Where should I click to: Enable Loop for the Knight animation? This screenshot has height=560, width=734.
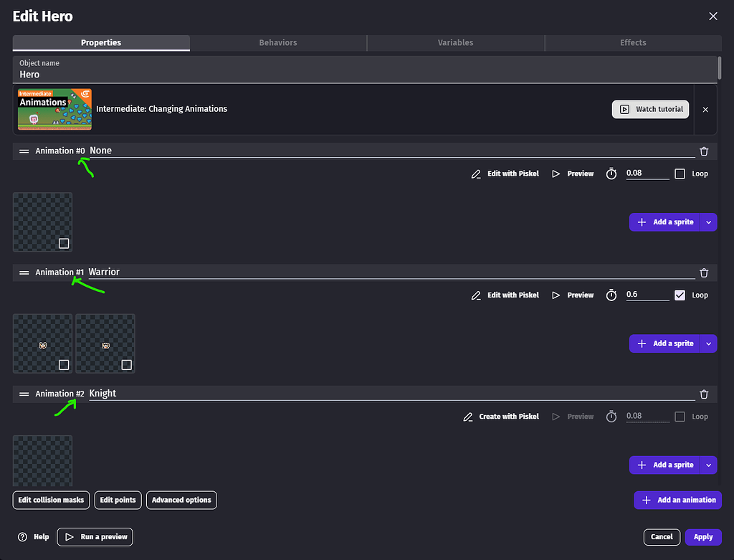pos(680,416)
